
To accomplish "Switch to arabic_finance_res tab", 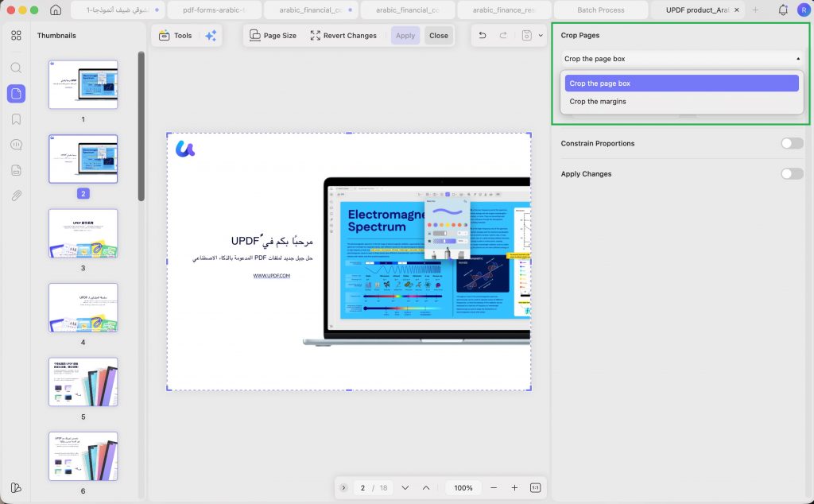I will (503, 10).
